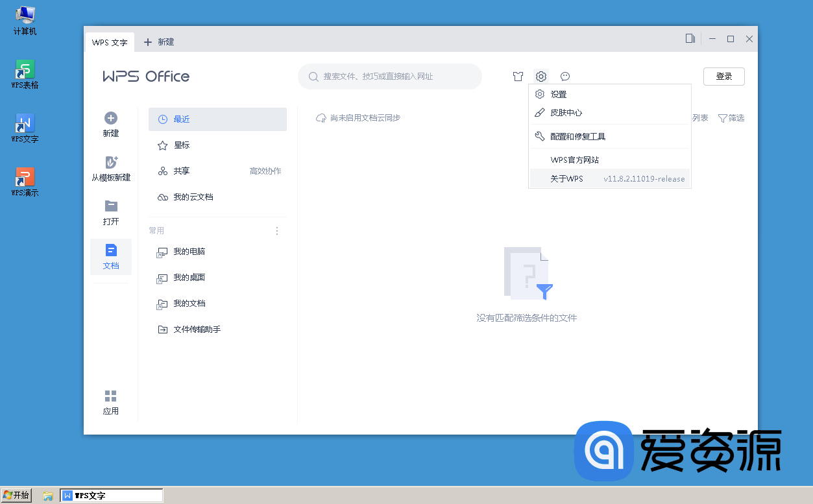
Task: Click the document view icon in the title bar
Action: (690, 39)
